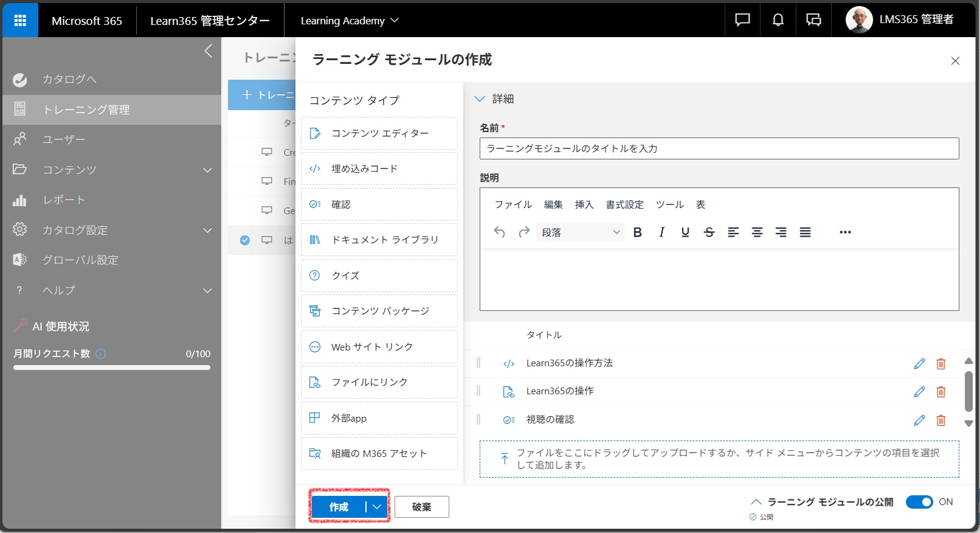980x533 pixels.
Task: Add 確認 content type
Action: (379, 204)
